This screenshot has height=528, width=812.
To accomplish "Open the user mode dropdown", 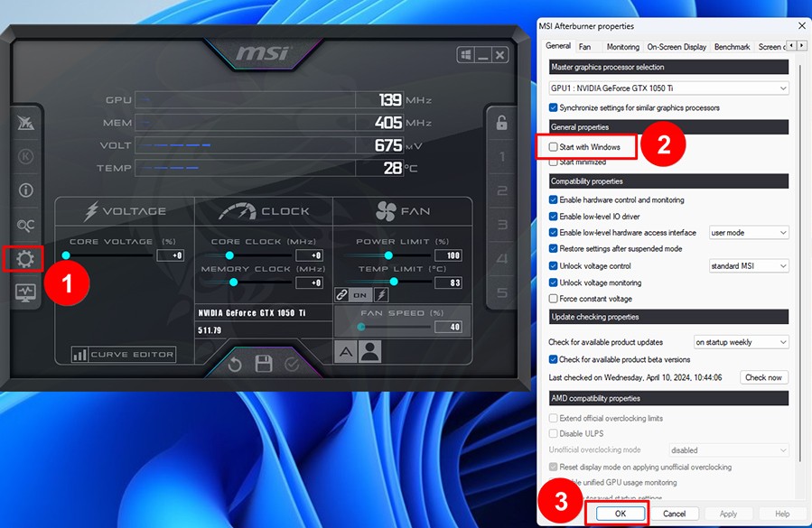I will (x=749, y=233).
